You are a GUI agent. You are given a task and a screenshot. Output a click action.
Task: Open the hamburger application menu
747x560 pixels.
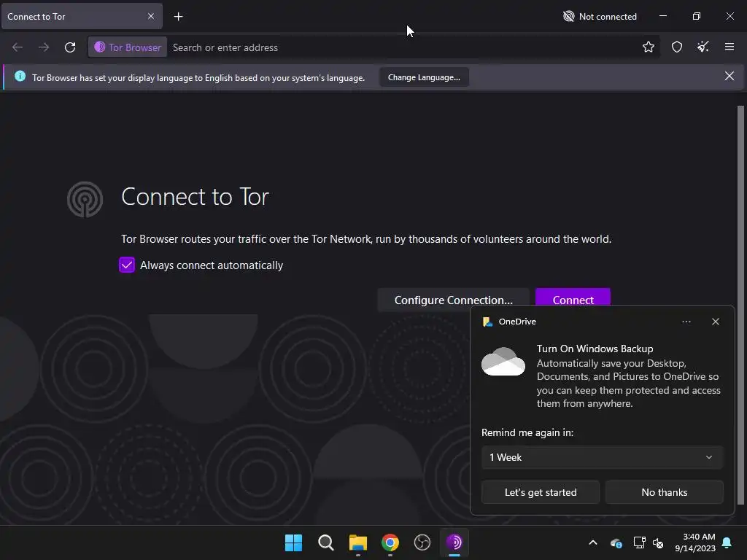[729, 47]
